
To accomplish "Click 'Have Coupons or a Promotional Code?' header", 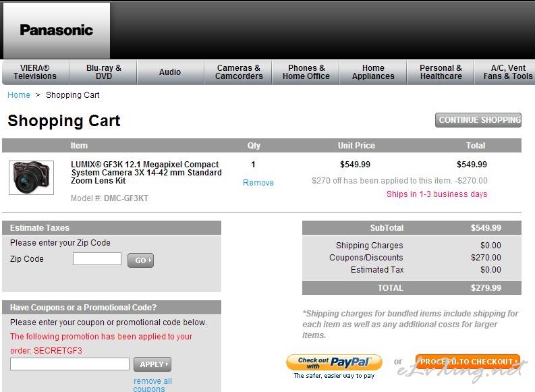I will coord(111,308).
